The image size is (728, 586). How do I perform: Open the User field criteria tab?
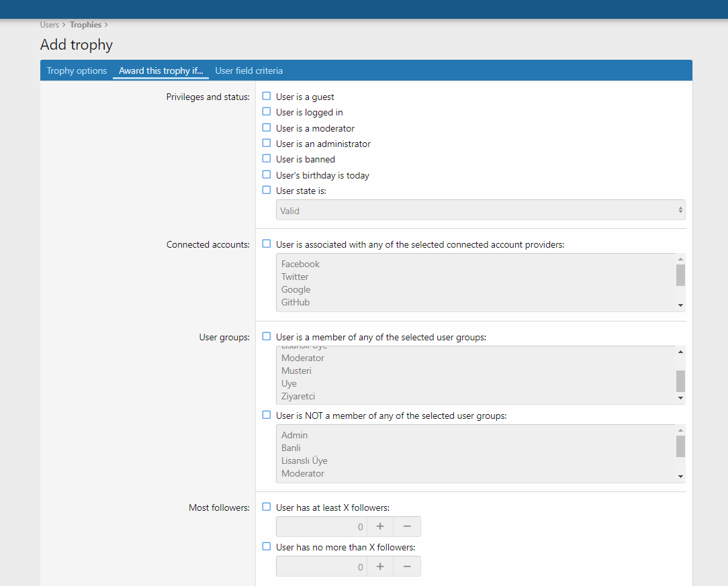pyautogui.click(x=248, y=70)
